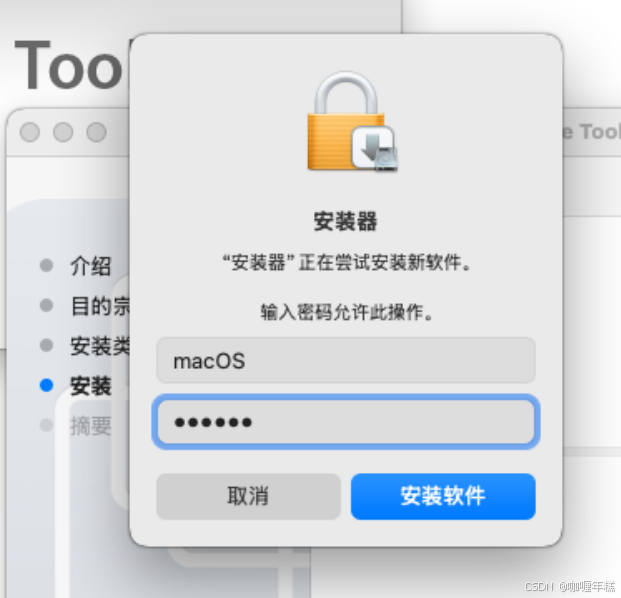Click the blue bullet beside 安装
The height and width of the screenshot is (598, 621).
point(47,385)
